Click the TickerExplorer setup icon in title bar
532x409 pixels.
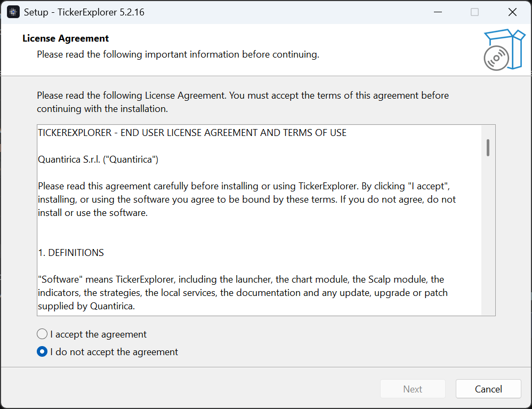[13, 12]
